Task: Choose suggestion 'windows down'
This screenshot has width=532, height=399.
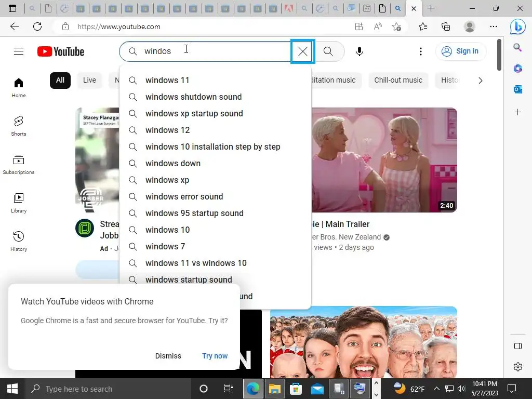Action: pyautogui.click(x=215, y=164)
